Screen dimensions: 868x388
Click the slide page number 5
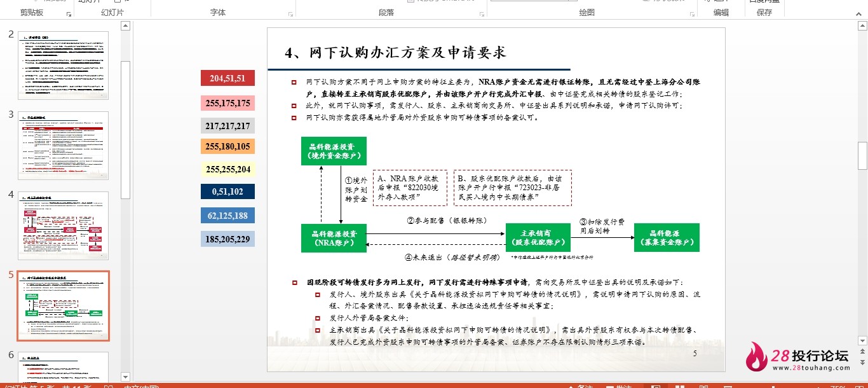click(695, 353)
